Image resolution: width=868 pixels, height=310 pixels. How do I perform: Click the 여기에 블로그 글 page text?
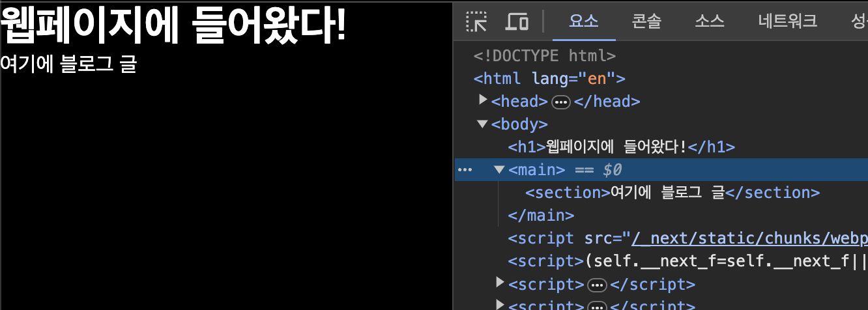tap(68, 64)
